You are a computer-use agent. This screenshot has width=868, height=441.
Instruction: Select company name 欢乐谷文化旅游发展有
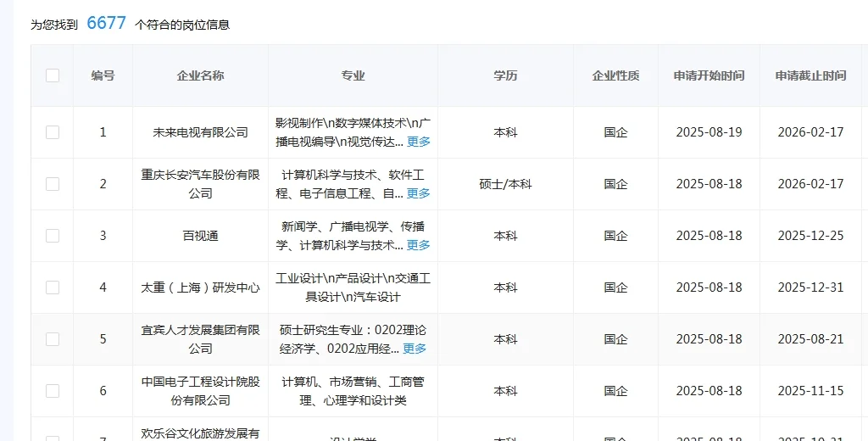pyautogui.click(x=200, y=433)
